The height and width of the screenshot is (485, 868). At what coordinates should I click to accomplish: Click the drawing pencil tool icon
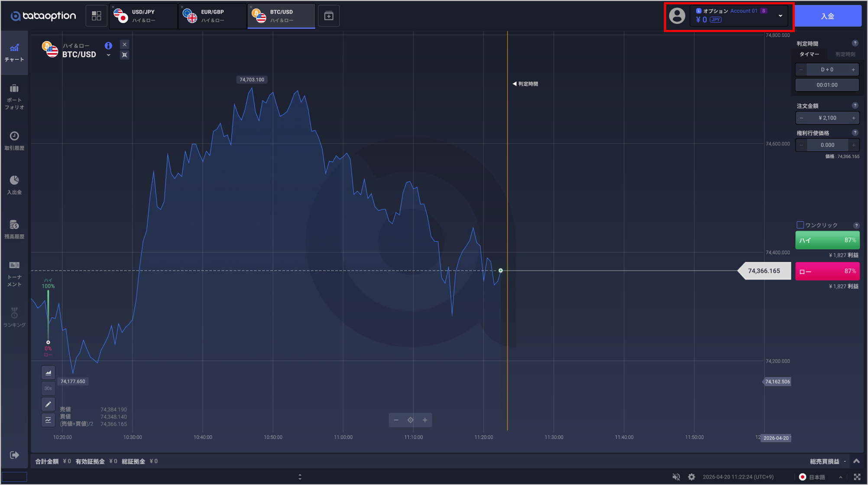[48, 404]
